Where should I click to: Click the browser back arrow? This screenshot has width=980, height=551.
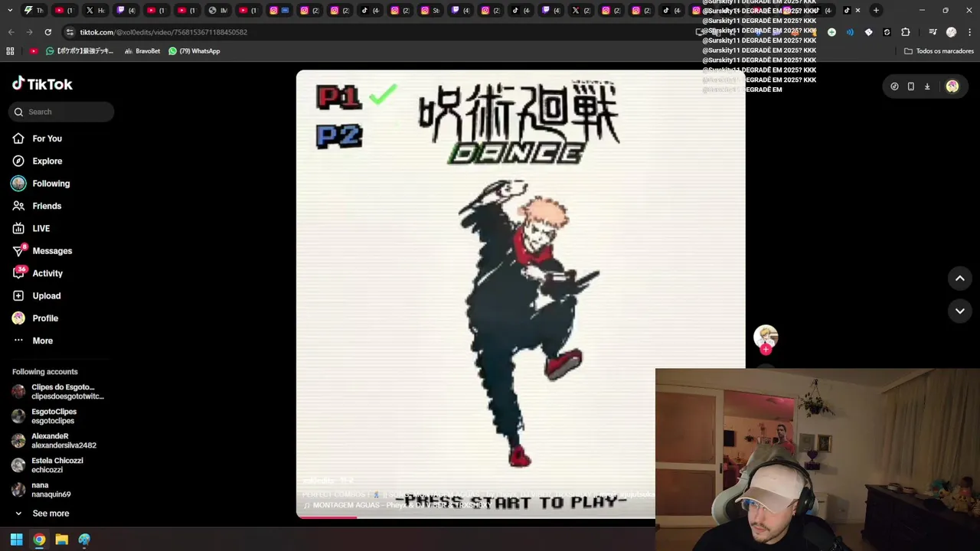pos(11,32)
